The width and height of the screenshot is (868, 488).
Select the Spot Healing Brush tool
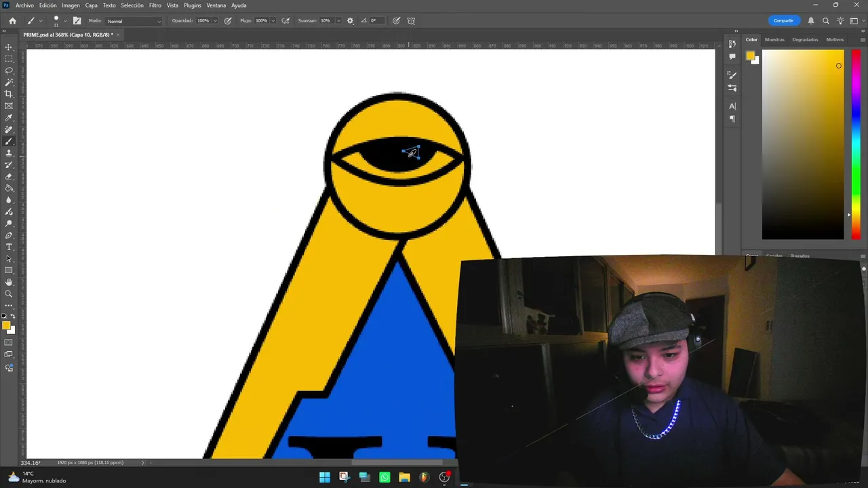pyautogui.click(x=9, y=129)
